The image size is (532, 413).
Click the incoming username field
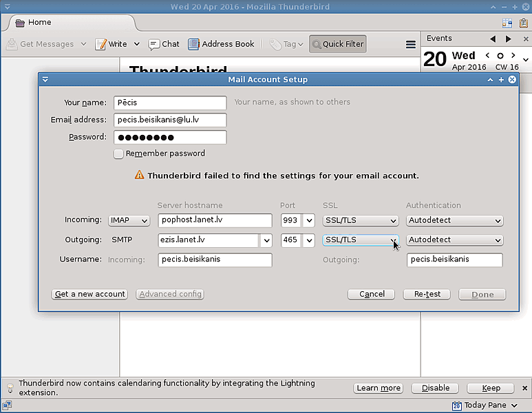215,260
